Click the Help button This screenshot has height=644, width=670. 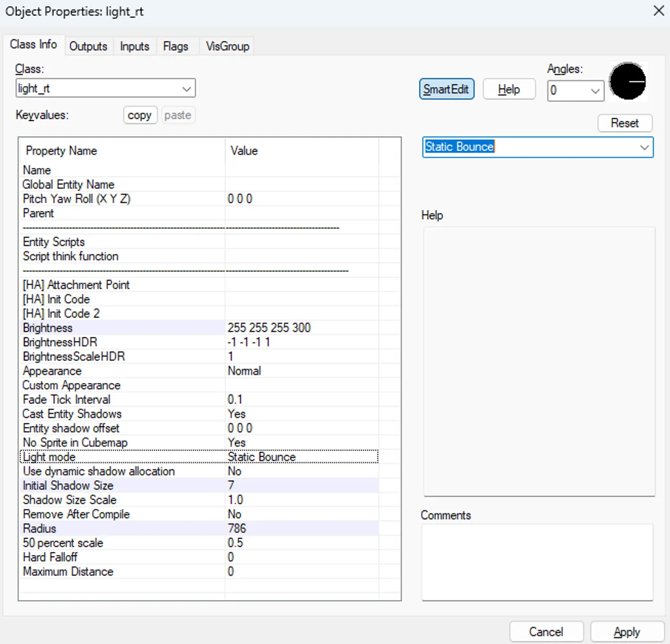pyautogui.click(x=508, y=89)
